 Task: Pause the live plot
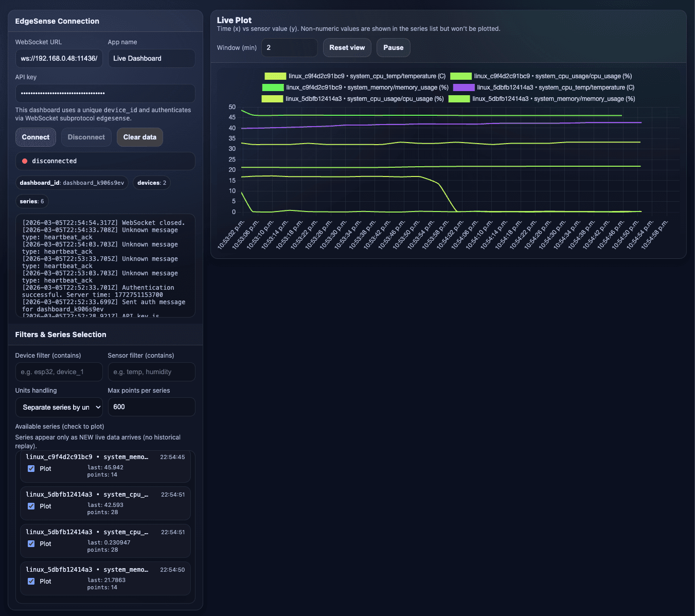click(x=393, y=48)
